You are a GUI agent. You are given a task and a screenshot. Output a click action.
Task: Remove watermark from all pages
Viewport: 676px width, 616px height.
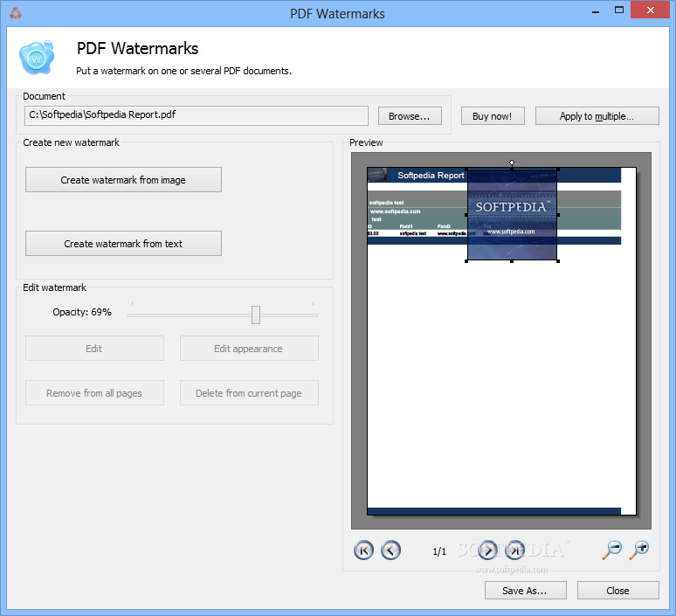pyautogui.click(x=94, y=393)
